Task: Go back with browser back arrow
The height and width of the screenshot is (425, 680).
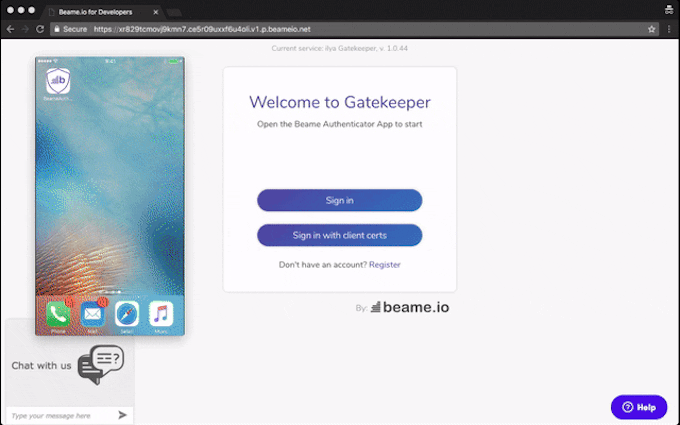Action: pos(10,29)
